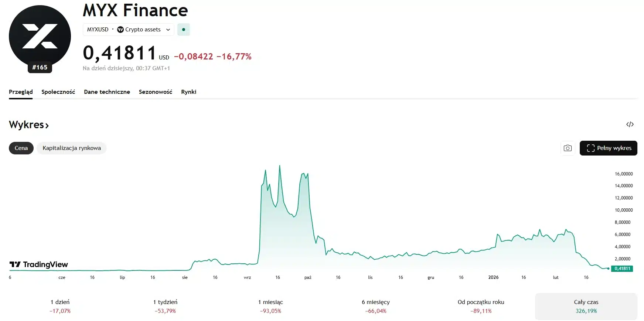
Task: Click the #165 rank badge
Action: click(40, 68)
